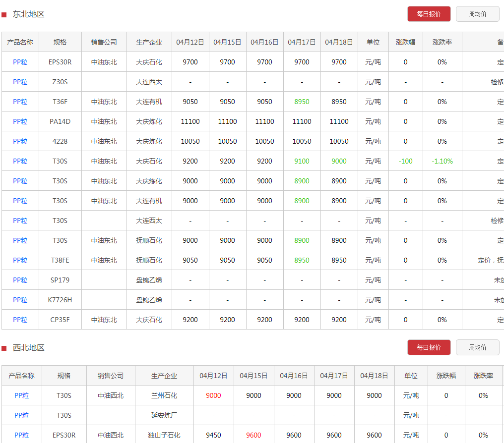Open PP粒 link in T30S 大庆石化 row

[x=20, y=161]
